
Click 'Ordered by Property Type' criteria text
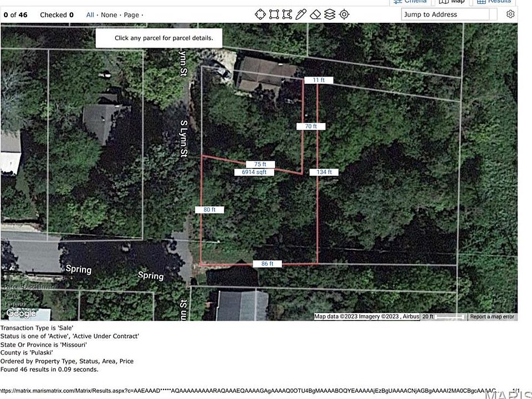click(67, 361)
